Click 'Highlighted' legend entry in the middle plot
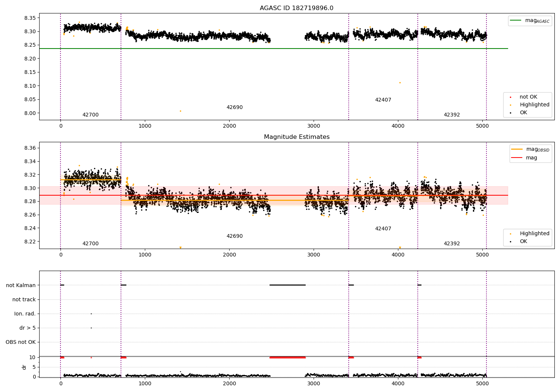This screenshot has height=392, width=560. 531,234
